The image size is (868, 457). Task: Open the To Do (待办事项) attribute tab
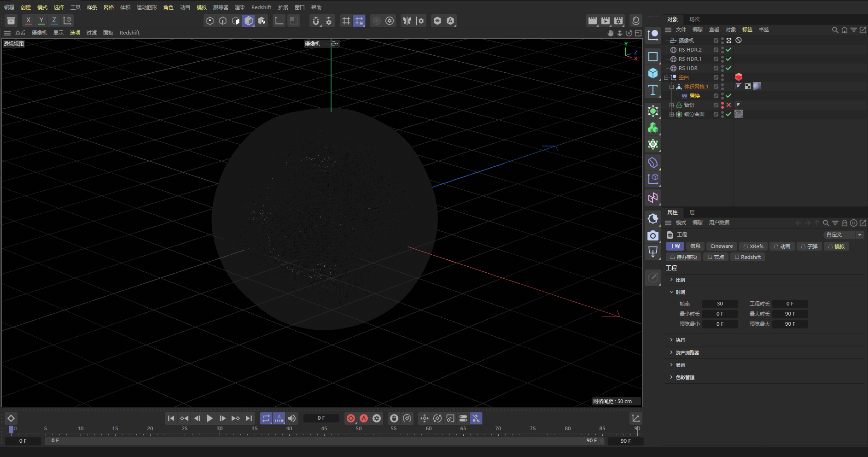(683, 257)
